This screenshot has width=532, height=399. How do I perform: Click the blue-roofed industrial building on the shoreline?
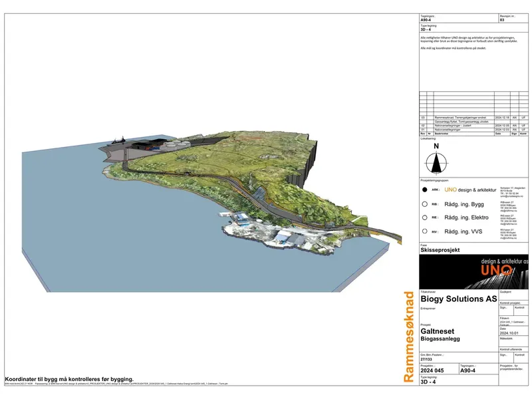241,217
